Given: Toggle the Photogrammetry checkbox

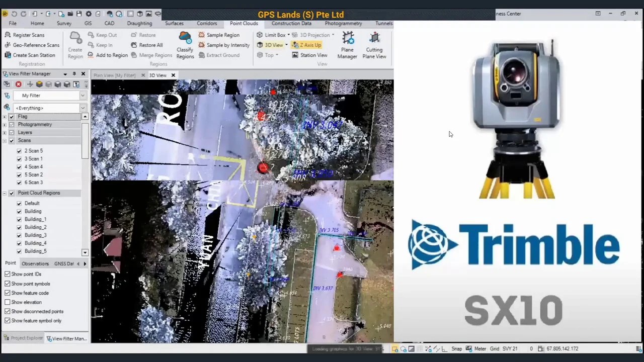Looking at the screenshot, I should (x=12, y=125).
